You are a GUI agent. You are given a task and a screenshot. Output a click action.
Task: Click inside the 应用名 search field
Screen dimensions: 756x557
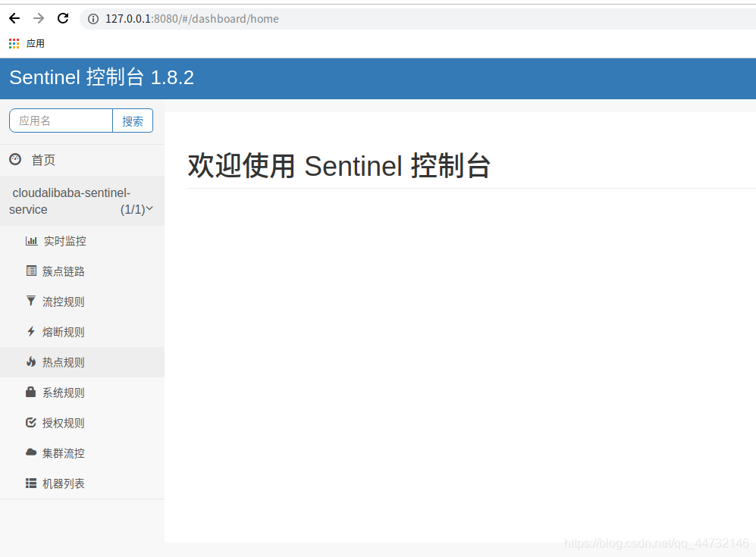[60, 120]
